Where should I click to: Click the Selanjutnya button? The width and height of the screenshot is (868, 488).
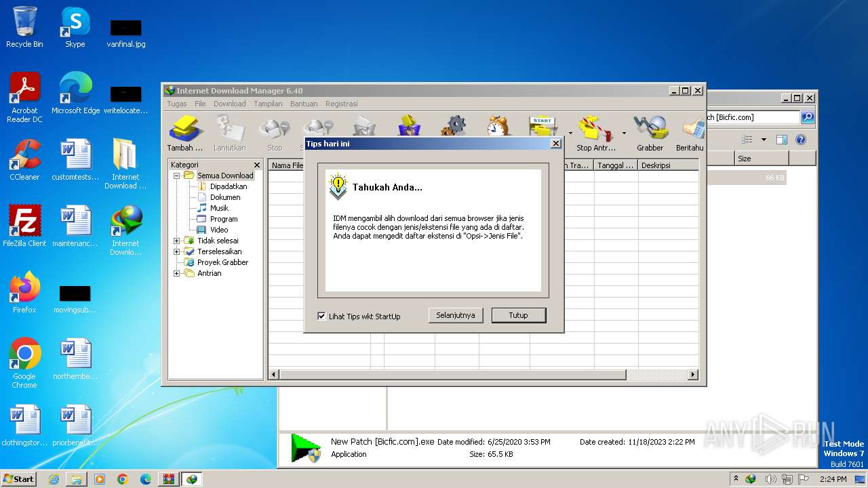tap(456, 315)
